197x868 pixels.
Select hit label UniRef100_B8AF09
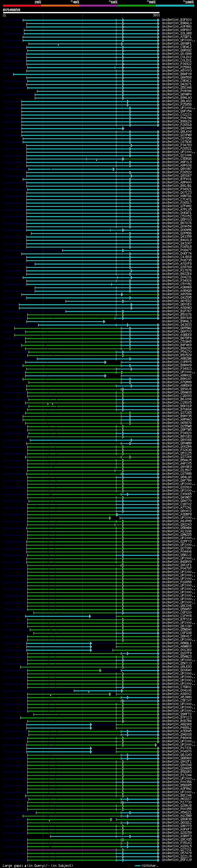(177, 74)
